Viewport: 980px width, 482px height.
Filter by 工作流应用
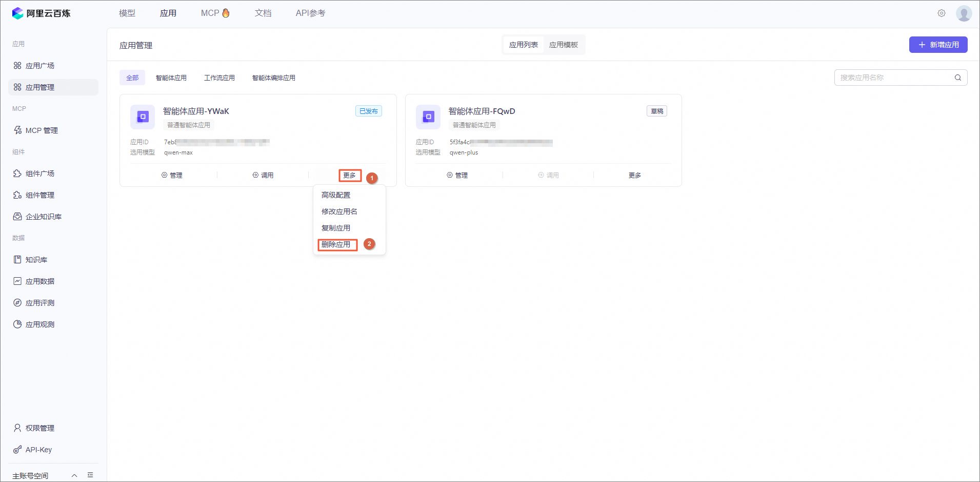pos(219,78)
